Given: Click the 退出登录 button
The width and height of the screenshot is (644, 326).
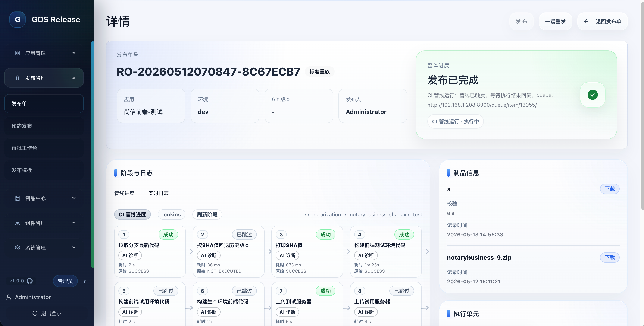Looking at the screenshot, I should click(47, 313).
